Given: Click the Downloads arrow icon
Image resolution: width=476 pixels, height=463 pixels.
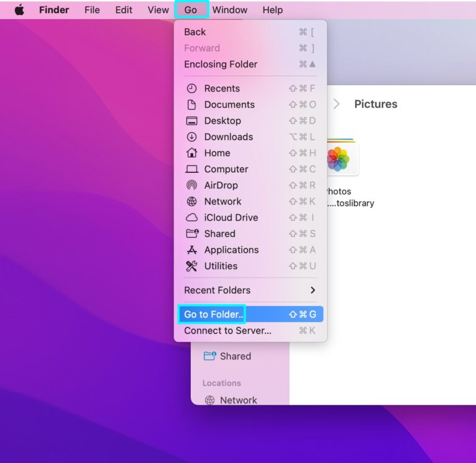Looking at the screenshot, I should pyautogui.click(x=192, y=137).
